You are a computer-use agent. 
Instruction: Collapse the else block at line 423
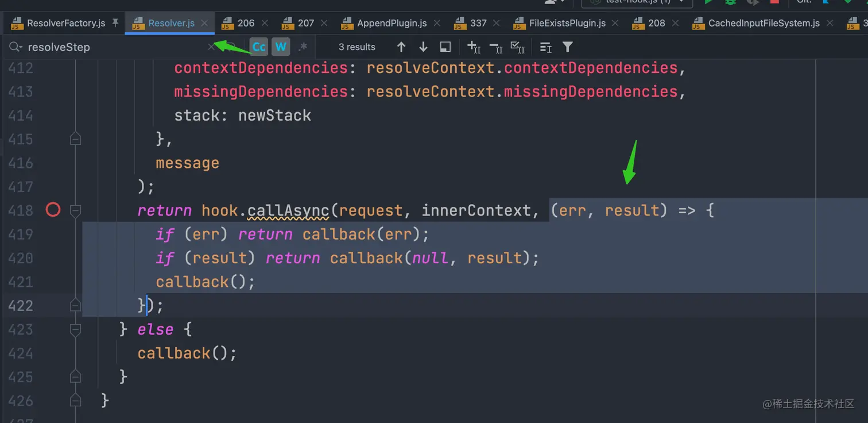pos(75,329)
